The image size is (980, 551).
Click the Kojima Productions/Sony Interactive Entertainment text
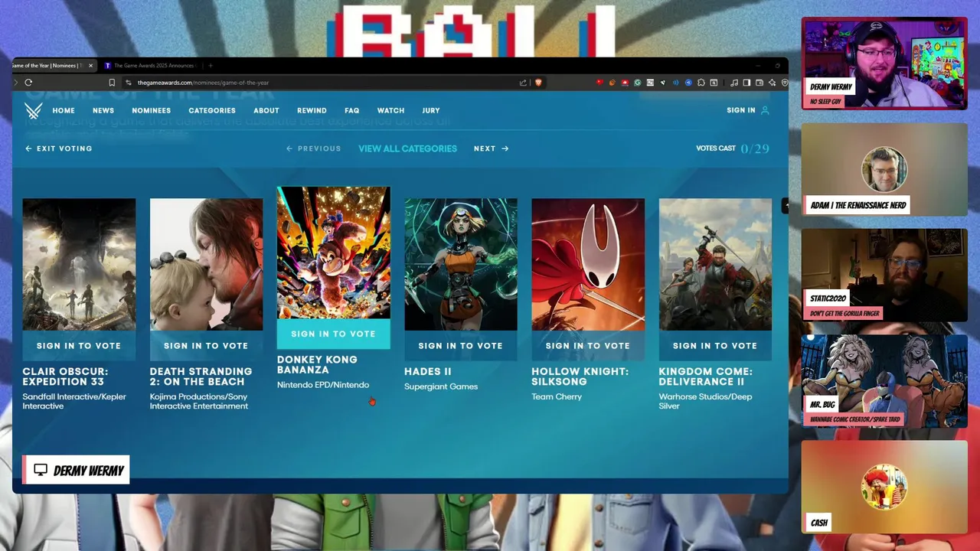pos(199,401)
